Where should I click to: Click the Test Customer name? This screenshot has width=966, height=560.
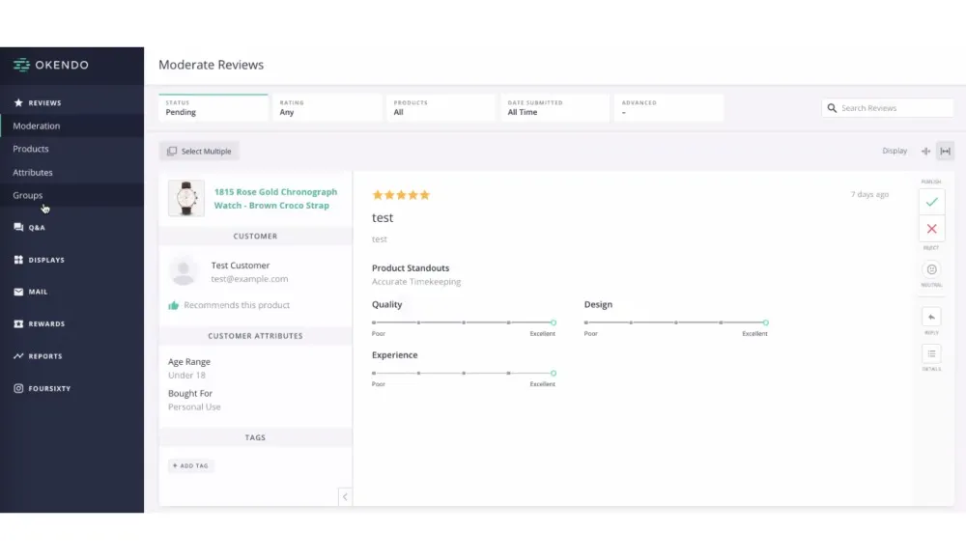(241, 265)
